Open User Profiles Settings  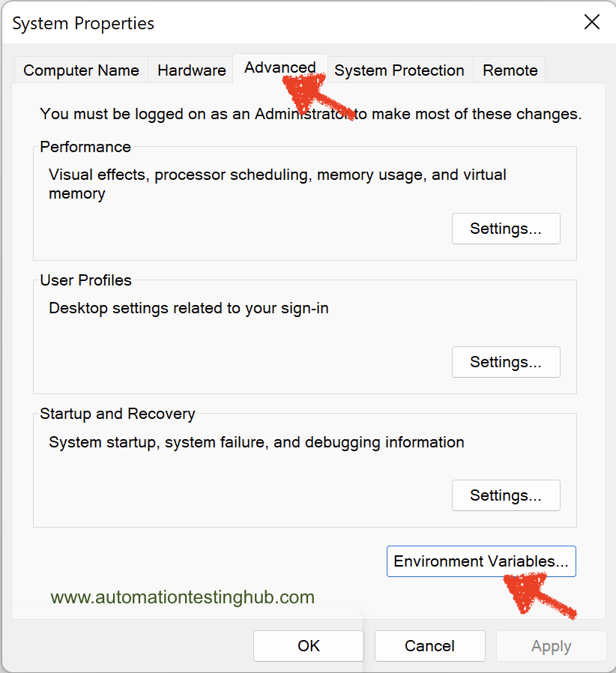[x=506, y=362]
